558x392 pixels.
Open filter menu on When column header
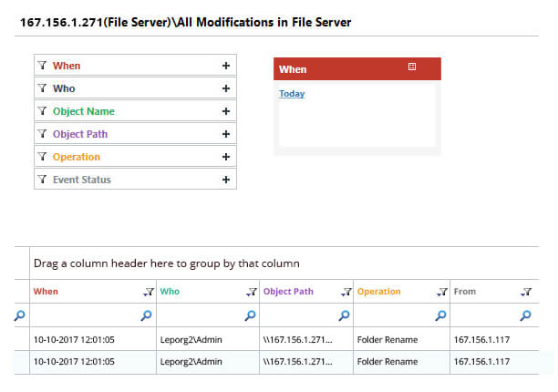[149, 292]
